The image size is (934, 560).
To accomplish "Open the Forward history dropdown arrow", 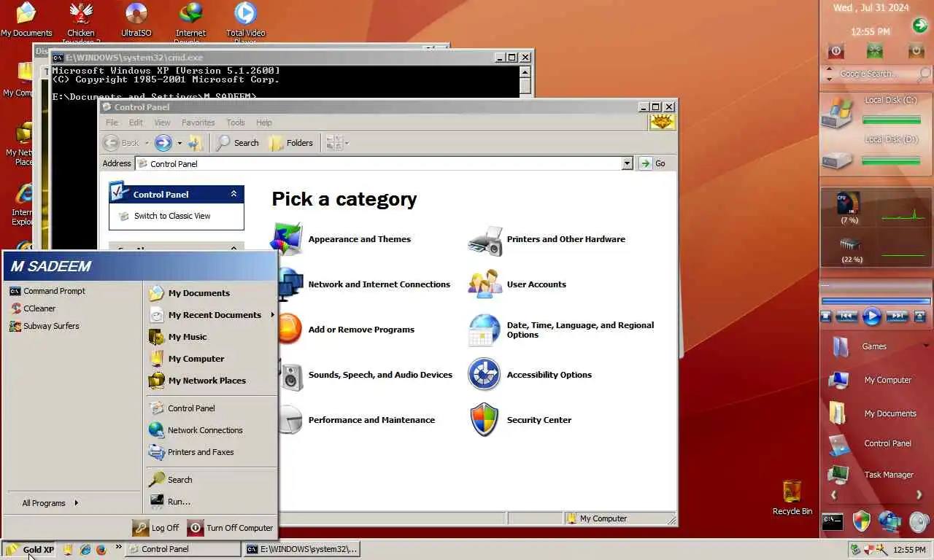I will pyautogui.click(x=180, y=143).
